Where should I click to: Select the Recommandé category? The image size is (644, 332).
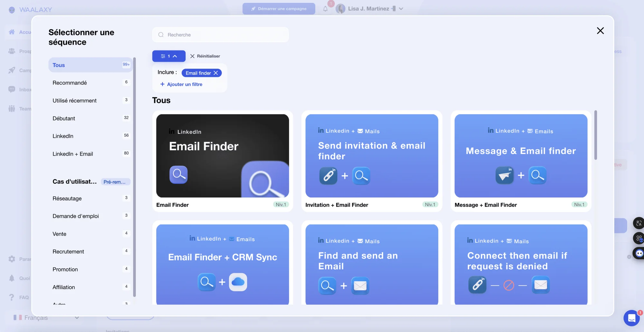(90, 83)
